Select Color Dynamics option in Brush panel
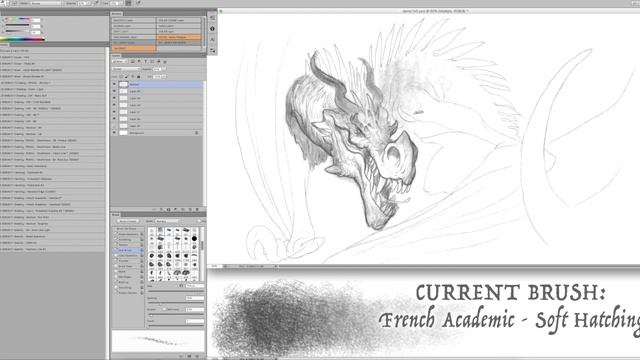 pos(129,256)
